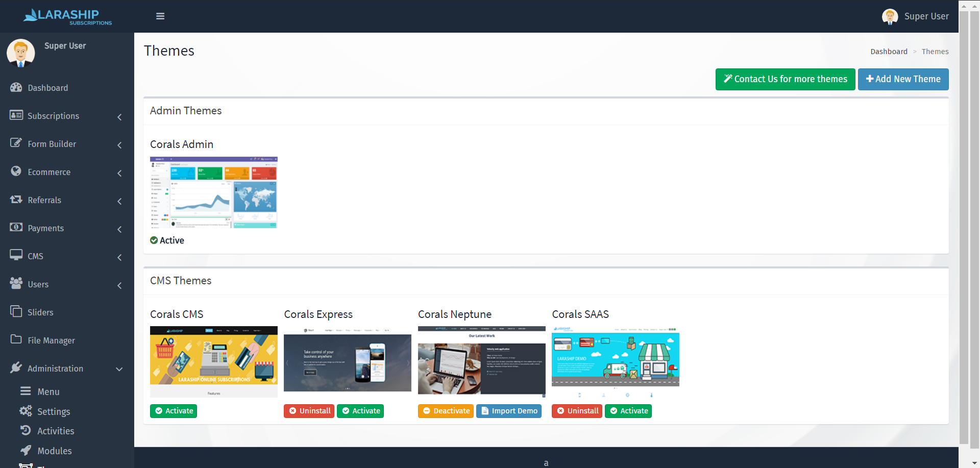Click the Add New Theme button
The height and width of the screenshot is (468, 980).
pos(903,79)
